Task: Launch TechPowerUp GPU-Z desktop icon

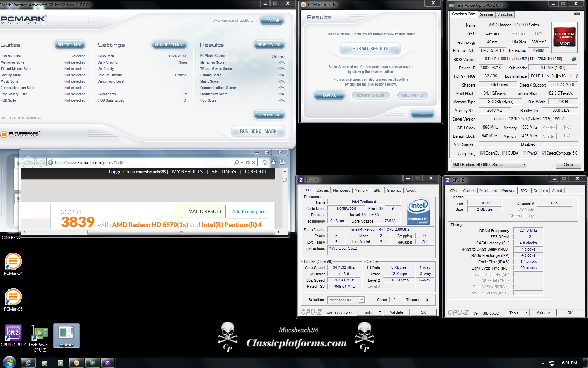Action: tap(40, 338)
